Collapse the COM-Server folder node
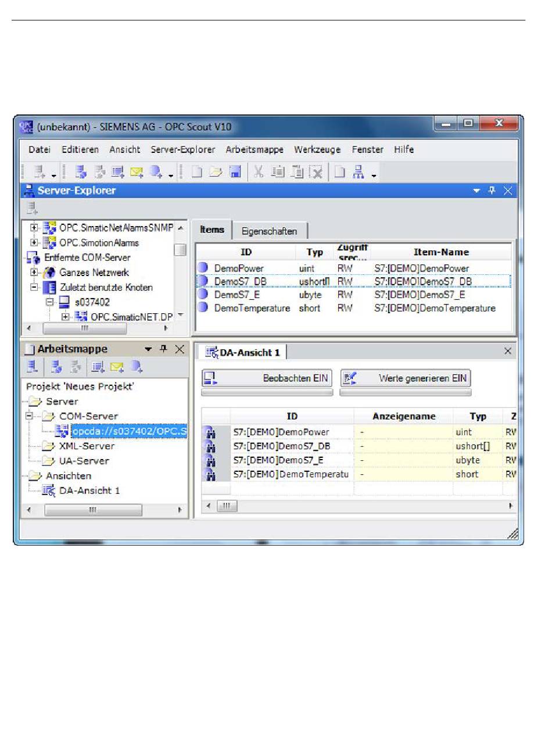Image resolution: width=552 pixels, height=756 pixels. coord(29,416)
